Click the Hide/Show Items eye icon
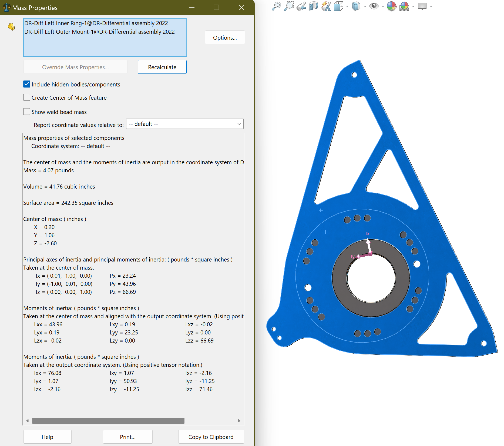Viewport: 504px width, 446px height. [x=374, y=6]
